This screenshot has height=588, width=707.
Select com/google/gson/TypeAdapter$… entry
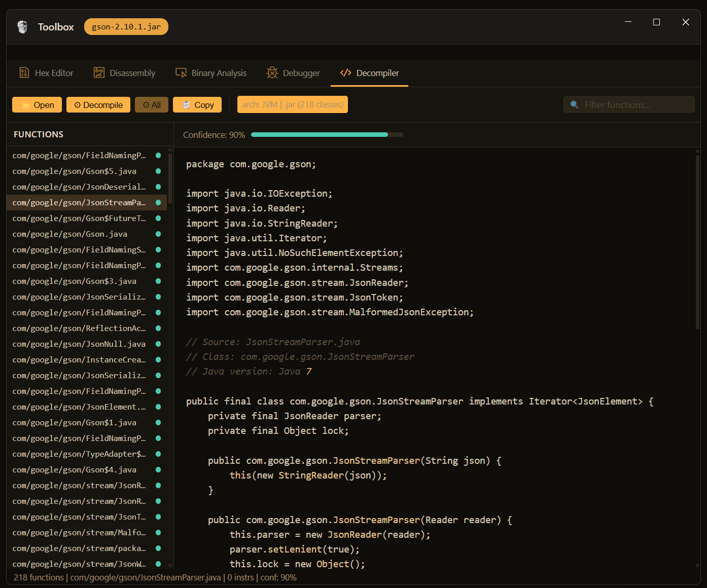tap(87, 454)
